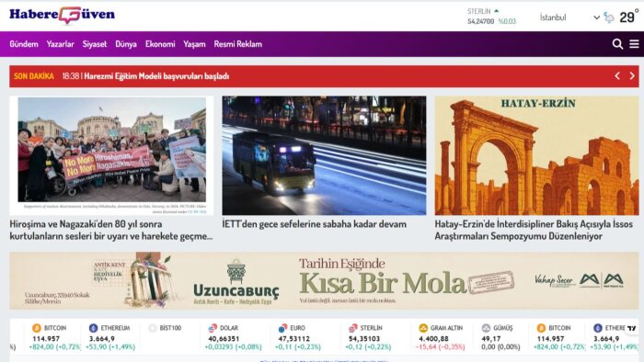The height and width of the screenshot is (362, 644).
Task: Open the Yazarlar menu
Action: pyautogui.click(x=60, y=44)
